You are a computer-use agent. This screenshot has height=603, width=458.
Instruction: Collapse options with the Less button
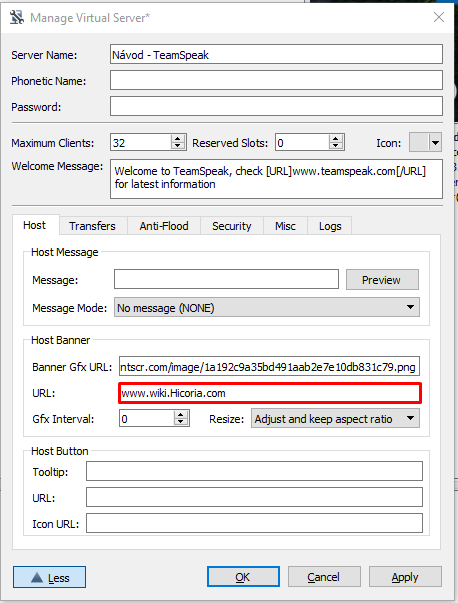tap(49, 577)
